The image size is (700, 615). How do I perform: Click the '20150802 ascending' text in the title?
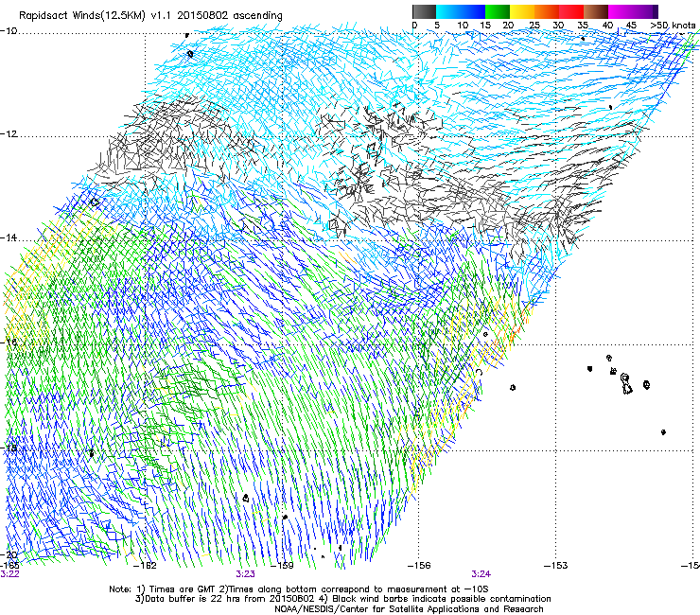point(230,16)
